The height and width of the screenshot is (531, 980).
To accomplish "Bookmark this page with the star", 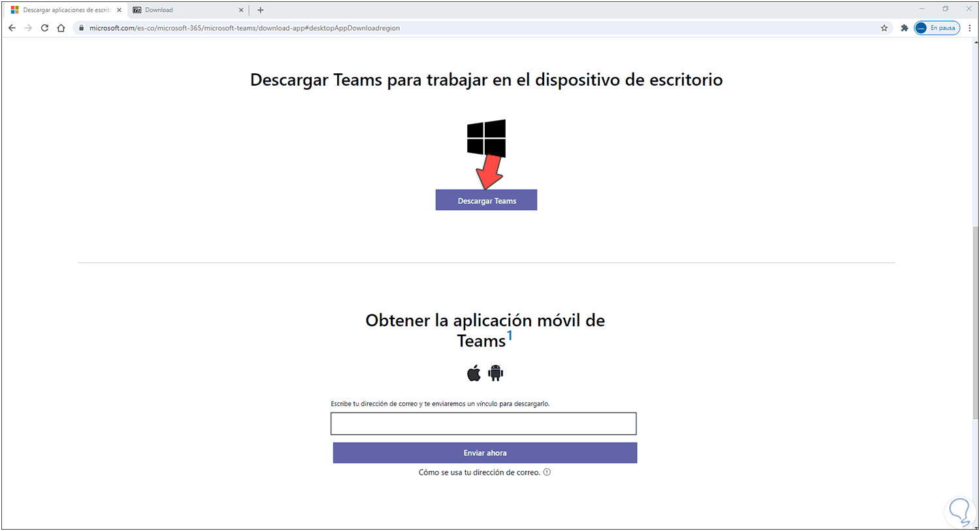I will pyautogui.click(x=885, y=28).
